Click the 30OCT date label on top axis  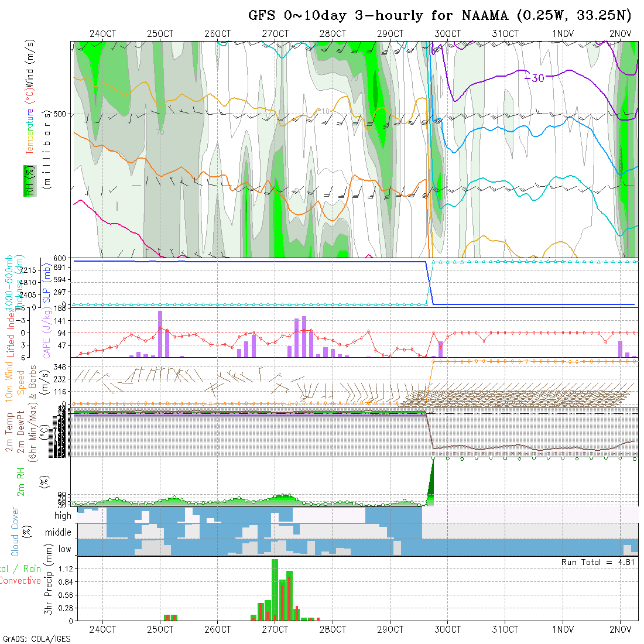pos(447,34)
